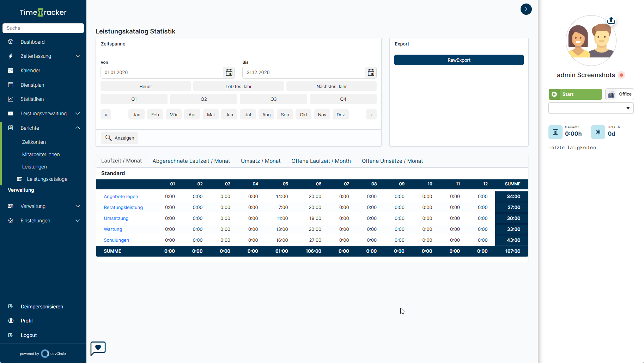Open the Dashboard cube icon
Screen dimensions: 644x363
coord(11,42)
